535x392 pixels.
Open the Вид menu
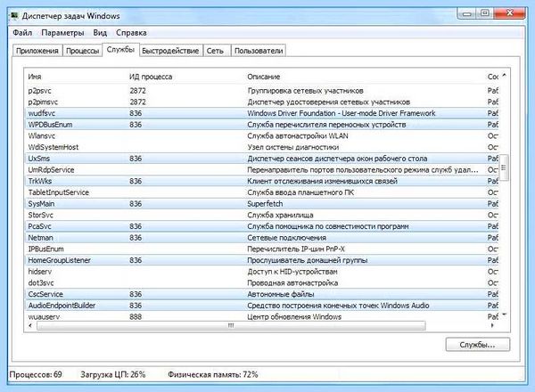coord(100,33)
